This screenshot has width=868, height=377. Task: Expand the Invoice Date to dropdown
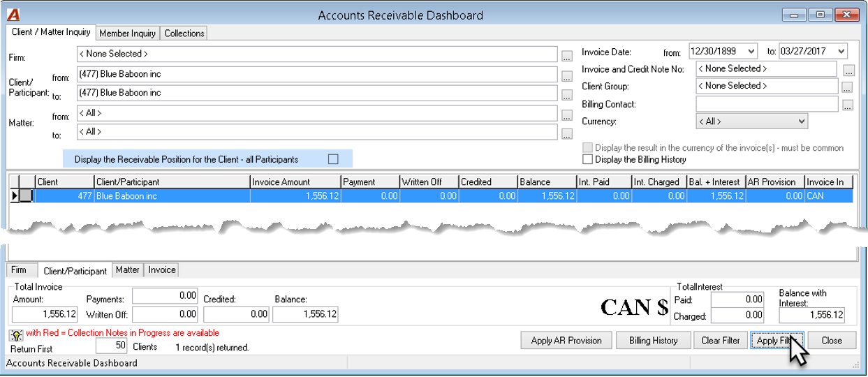(840, 51)
